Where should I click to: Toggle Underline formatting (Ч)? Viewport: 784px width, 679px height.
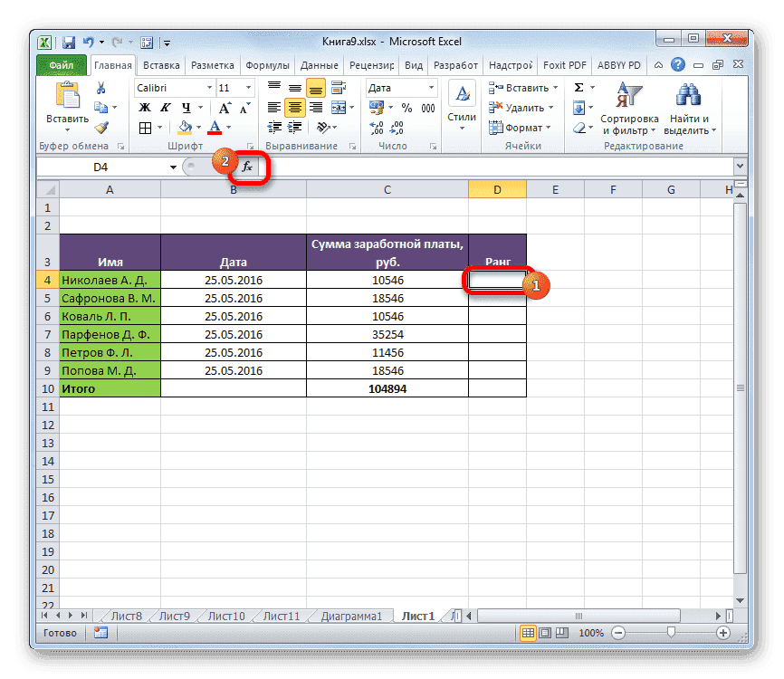[185, 107]
